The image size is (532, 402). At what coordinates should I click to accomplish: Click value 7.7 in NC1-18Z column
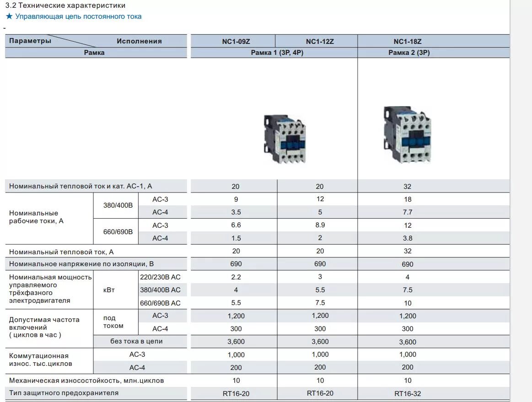pos(408,212)
